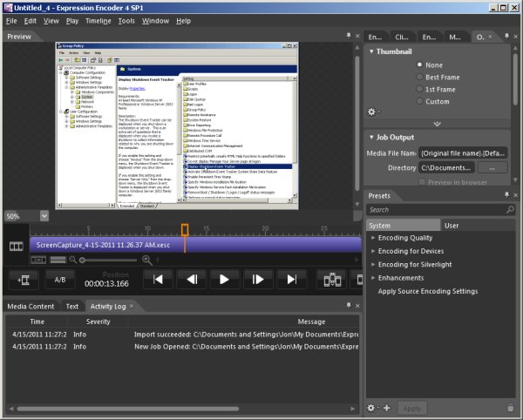This screenshot has width=523, height=420.
Task: Click the Directory path field
Action: [x=446, y=167]
